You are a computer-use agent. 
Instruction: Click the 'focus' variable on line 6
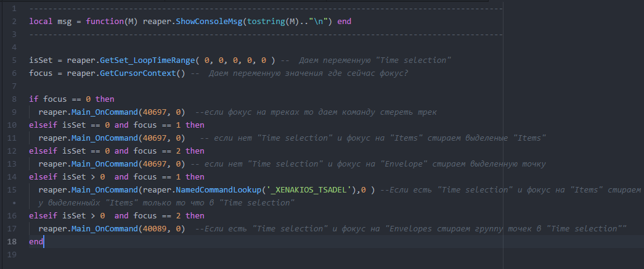point(40,73)
